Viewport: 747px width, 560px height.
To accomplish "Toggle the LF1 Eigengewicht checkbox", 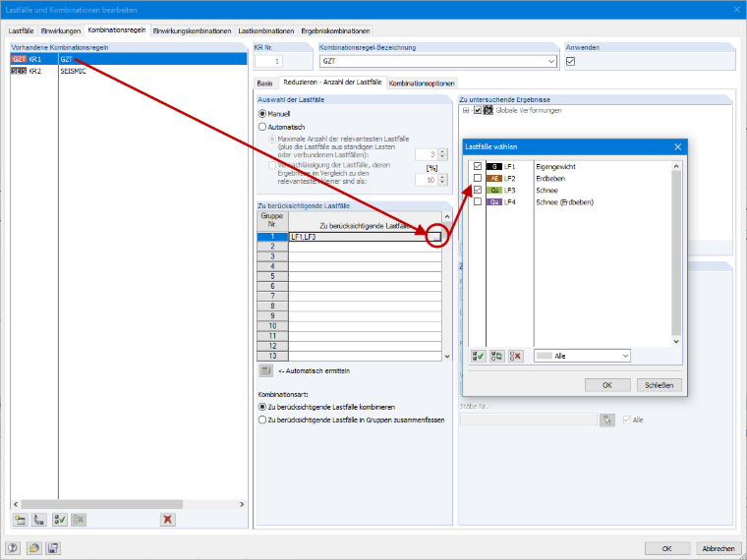I will pos(478,166).
